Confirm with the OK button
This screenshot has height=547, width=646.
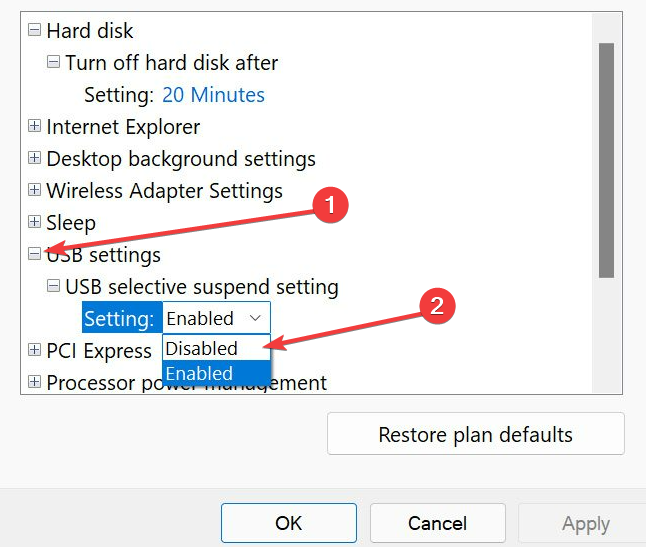click(x=288, y=523)
